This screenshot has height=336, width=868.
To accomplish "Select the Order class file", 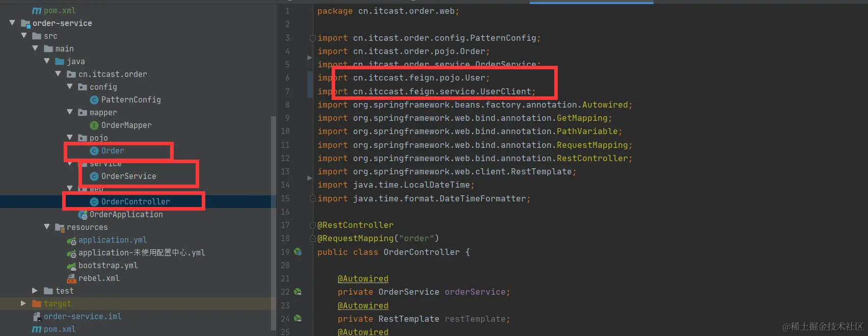I will tap(113, 151).
